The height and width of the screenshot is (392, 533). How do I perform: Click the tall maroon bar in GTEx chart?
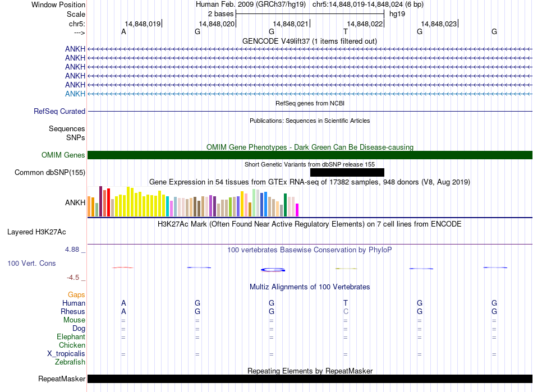[100, 201]
